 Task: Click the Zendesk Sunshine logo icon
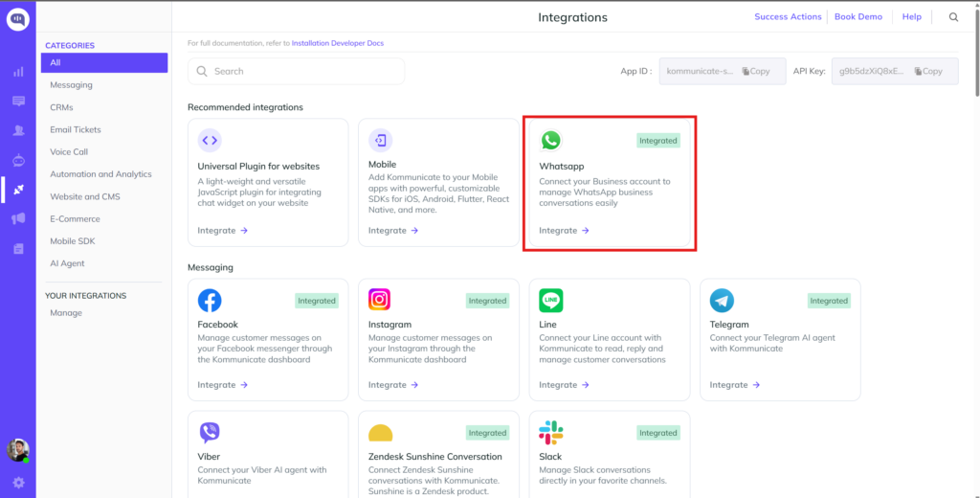(380, 433)
